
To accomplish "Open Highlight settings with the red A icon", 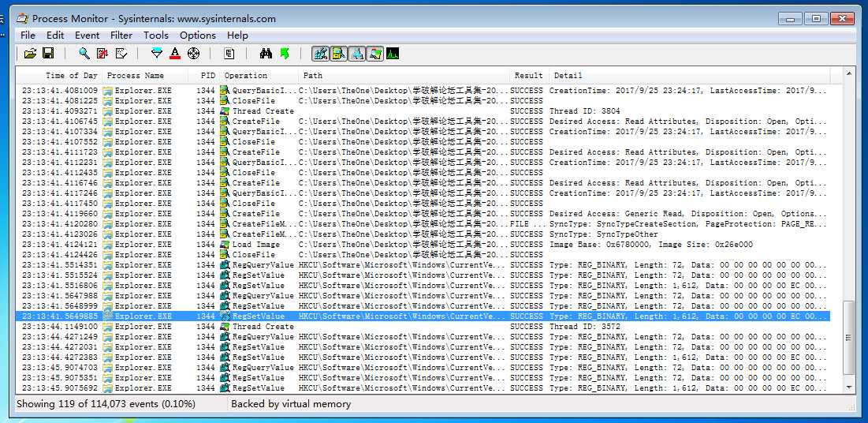I will pyautogui.click(x=175, y=54).
